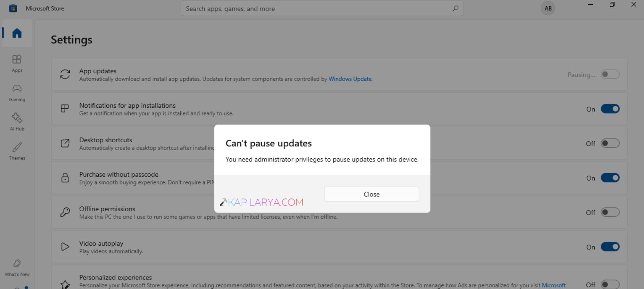
Task: Disable Purchase without passcode toggle
Action: [610, 178]
